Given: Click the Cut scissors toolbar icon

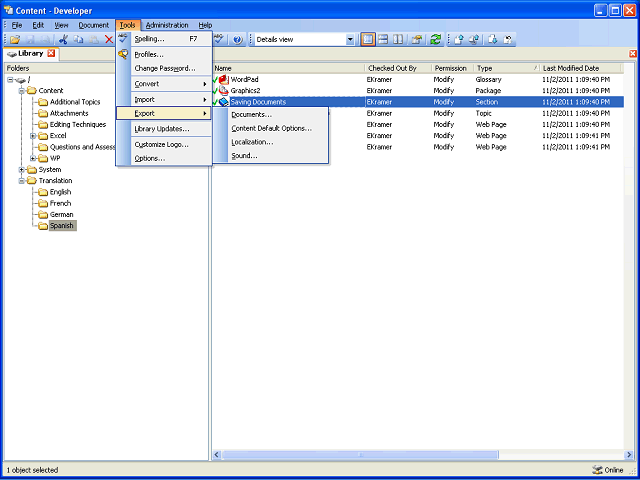Looking at the screenshot, I should point(63,40).
